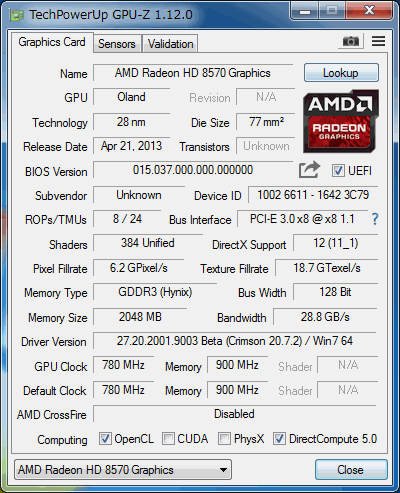The height and width of the screenshot is (493, 400).
Task: Click the BIOS export share arrow icon
Action: 309,170
